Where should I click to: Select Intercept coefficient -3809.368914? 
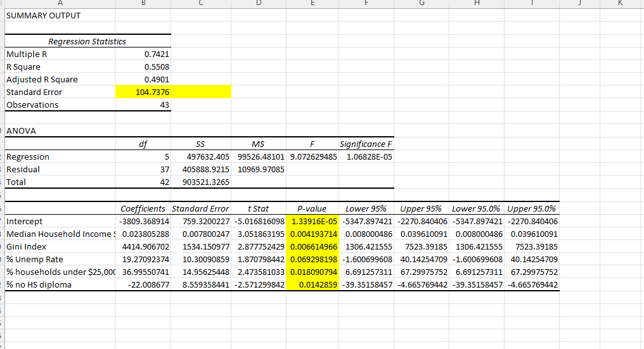click(x=143, y=221)
